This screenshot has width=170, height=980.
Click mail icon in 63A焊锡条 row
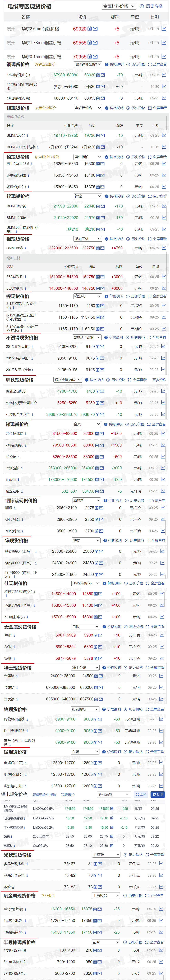click(x=102, y=277)
